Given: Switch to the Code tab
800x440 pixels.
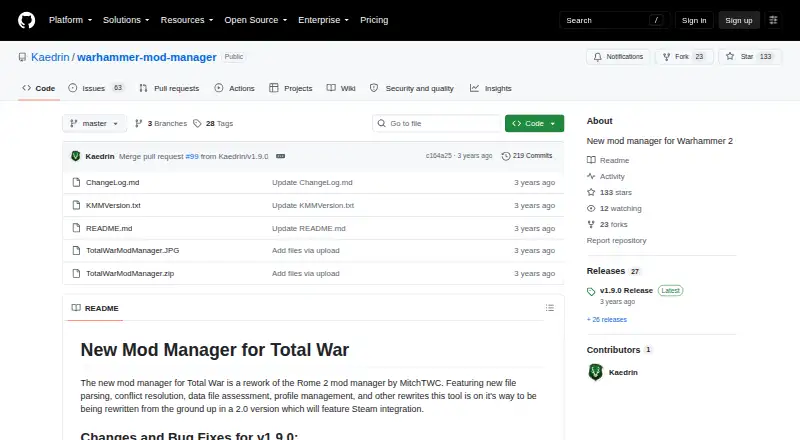Looking at the screenshot, I should click(x=39, y=88).
